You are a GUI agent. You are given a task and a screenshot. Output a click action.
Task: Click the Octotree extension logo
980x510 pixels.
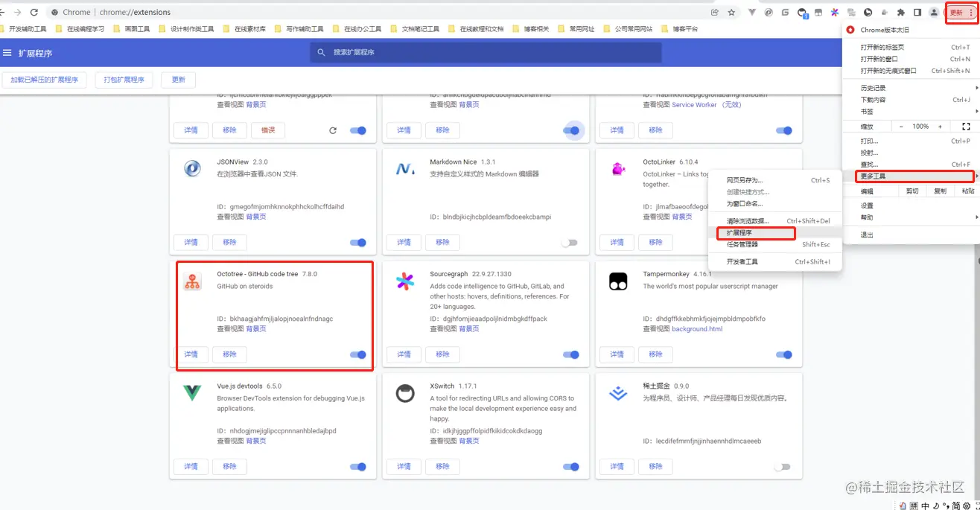pos(192,281)
